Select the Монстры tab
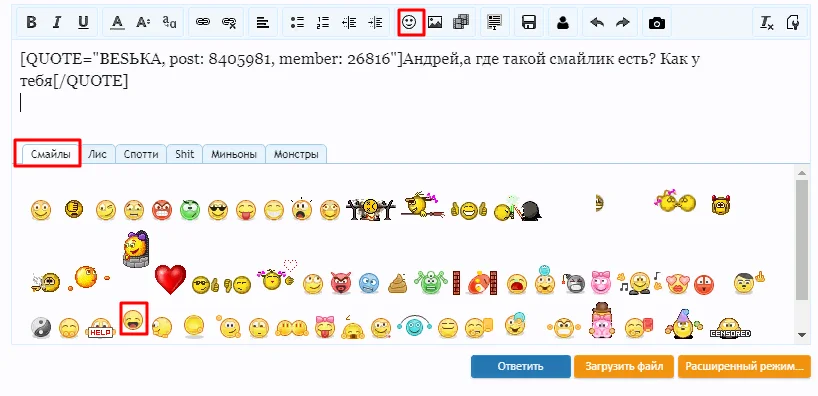Viewport: 818px width, 396px height. pos(296,154)
